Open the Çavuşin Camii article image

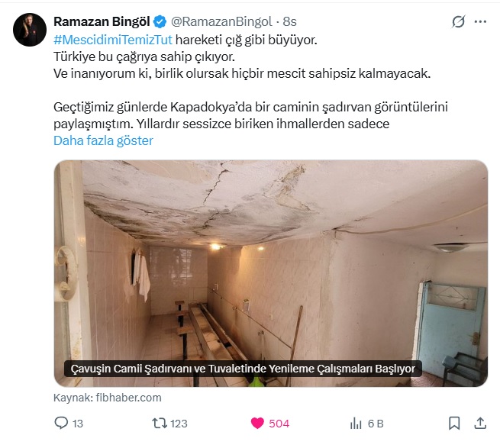pyautogui.click(x=271, y=273)
